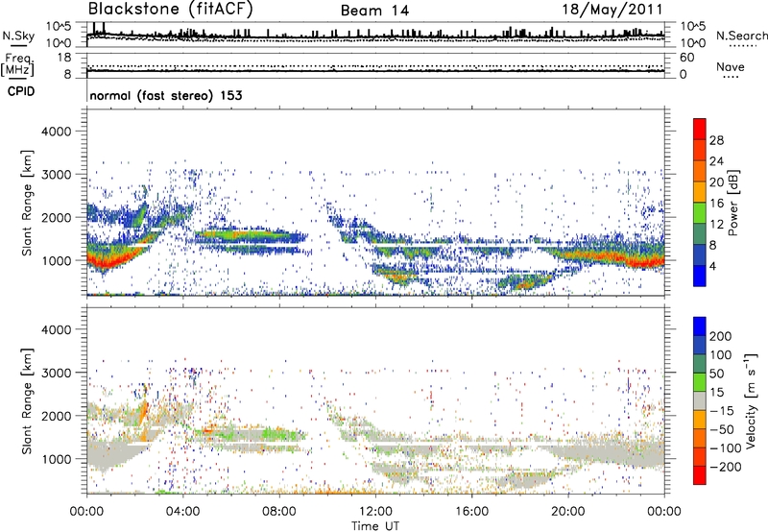This screenshot has width=768, height=532.
Task: Select the "3000" tick in power panel
Action: 56,175
